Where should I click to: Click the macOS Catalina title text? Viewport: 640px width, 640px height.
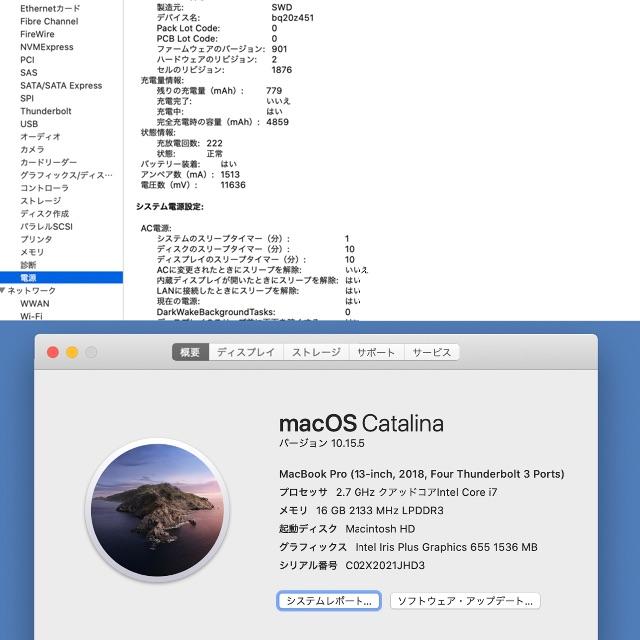pos(361,423)
